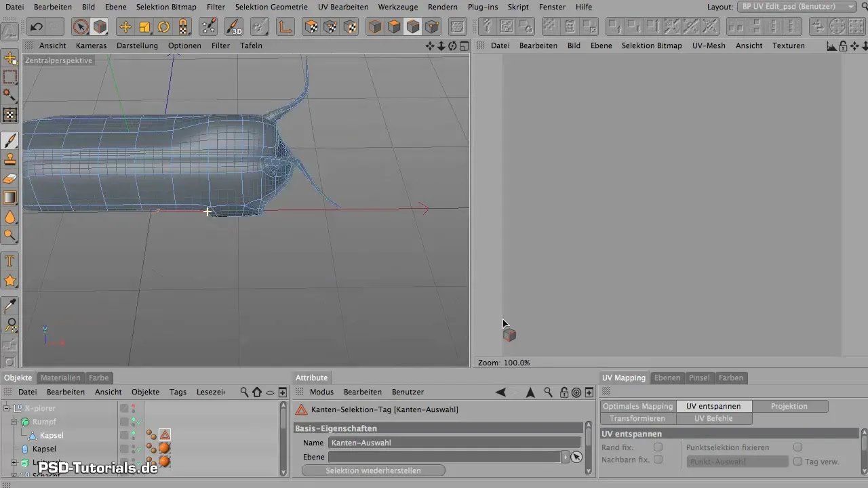Viewport: 868px width, 488px height.
Task: Open the Ebene field arrow in Attribute
Action: tap(566, 457)
